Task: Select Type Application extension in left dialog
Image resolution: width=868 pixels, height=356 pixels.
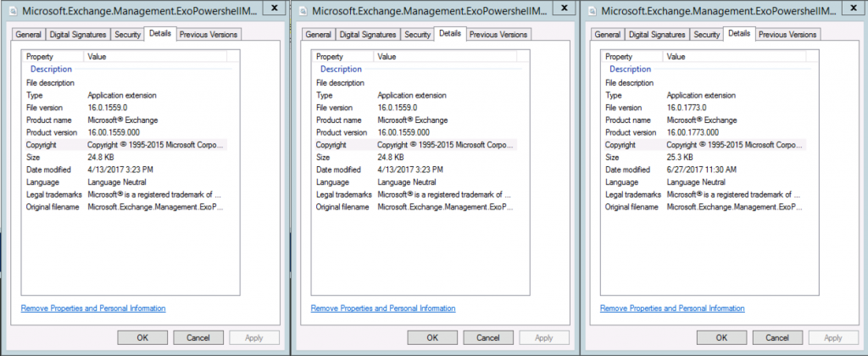Action: (x=125, y=95)
